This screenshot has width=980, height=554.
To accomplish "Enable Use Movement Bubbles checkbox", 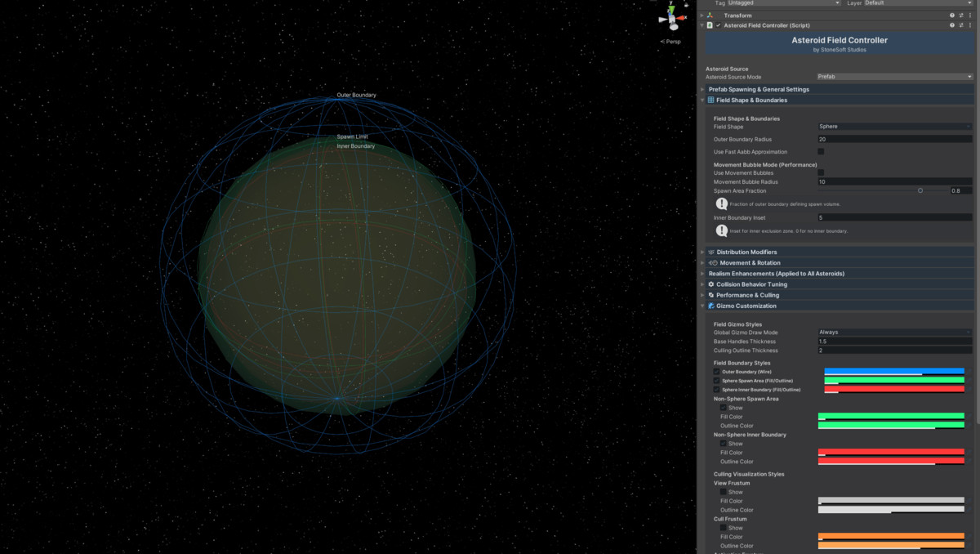I will (x=821, y=172).
